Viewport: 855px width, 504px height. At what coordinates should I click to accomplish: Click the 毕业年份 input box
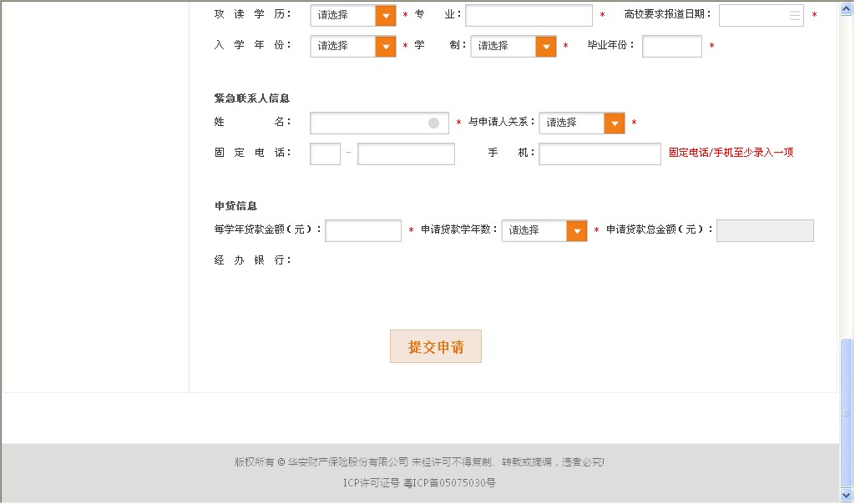[x=671, y=46]
